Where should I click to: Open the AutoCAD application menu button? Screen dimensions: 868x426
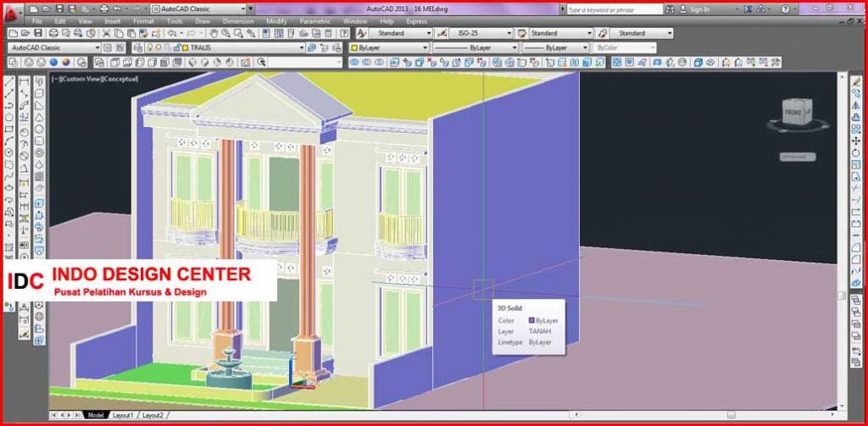click(12, 12)
